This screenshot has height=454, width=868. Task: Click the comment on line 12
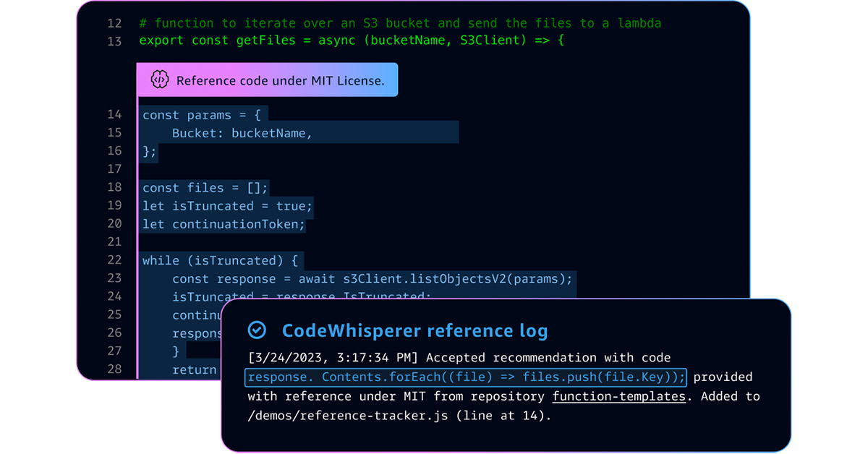(400, 23)
